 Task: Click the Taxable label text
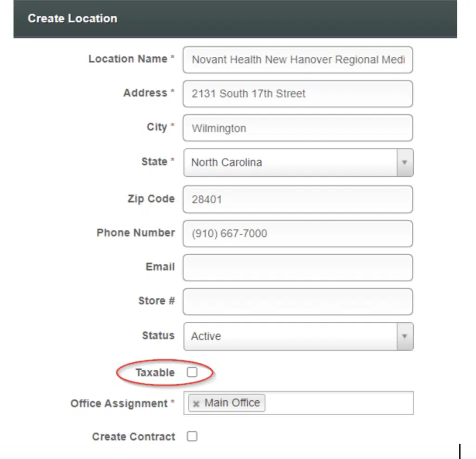[155, 373]
